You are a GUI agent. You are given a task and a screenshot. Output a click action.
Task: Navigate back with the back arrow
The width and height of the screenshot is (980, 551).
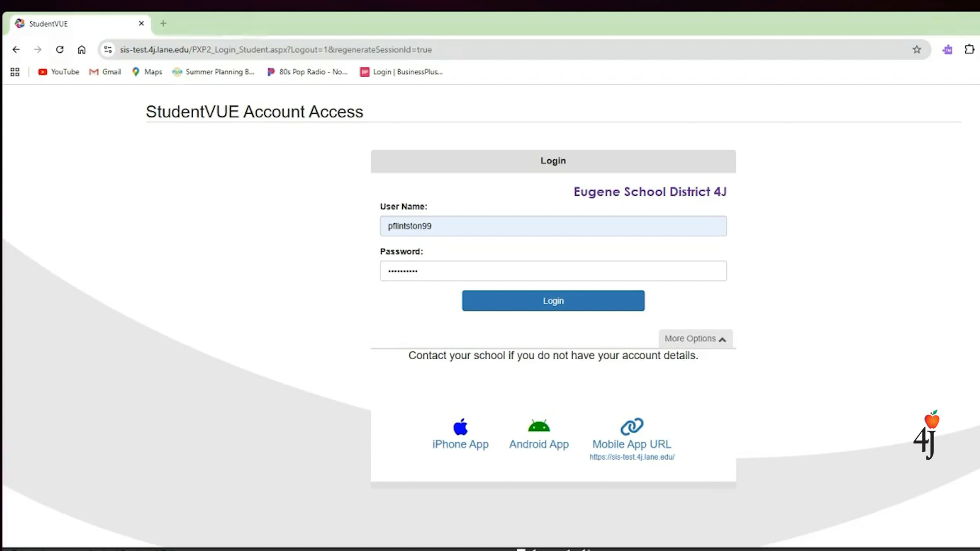coord(16,49)
